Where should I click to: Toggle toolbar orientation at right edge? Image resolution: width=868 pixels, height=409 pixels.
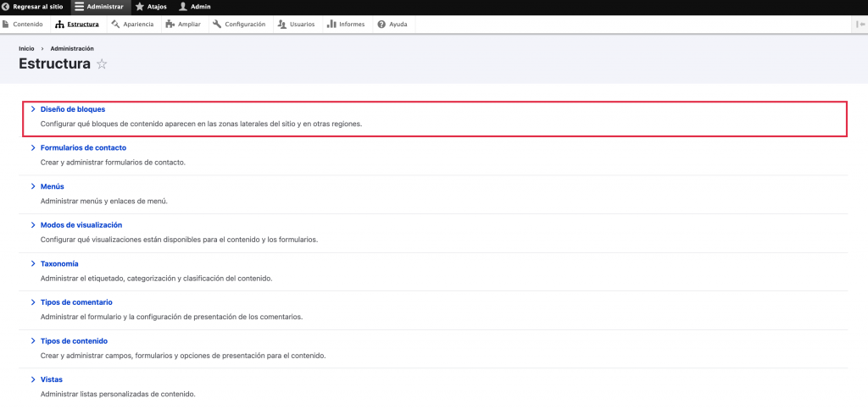click(x=860, y=25)
